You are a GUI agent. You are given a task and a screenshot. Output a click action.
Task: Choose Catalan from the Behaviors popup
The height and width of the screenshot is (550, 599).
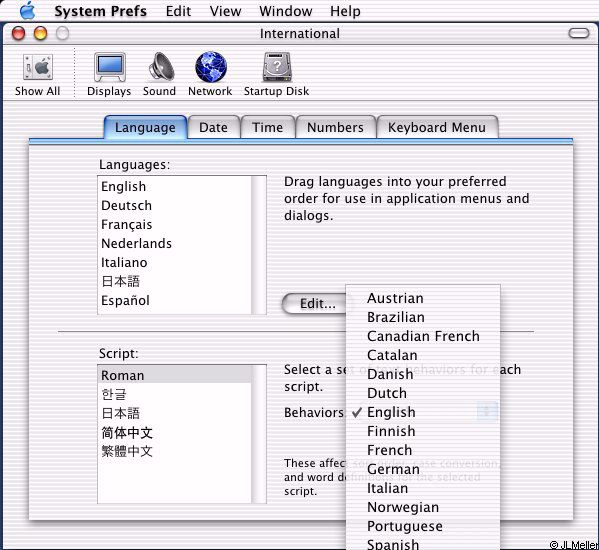tap(423, 355)
